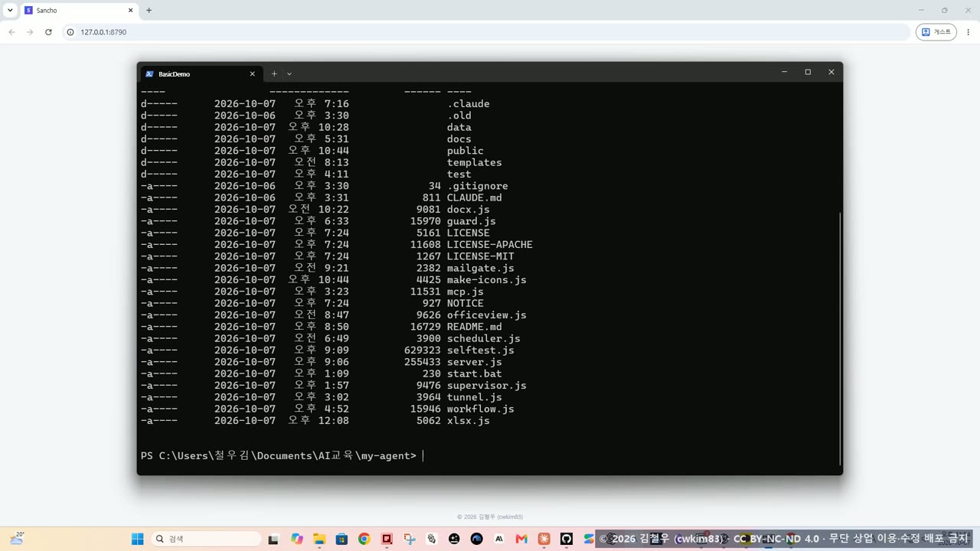The image size is (980, 551).
Task: Open Gmail from the taskbar
Action: (x=521, y=539)
